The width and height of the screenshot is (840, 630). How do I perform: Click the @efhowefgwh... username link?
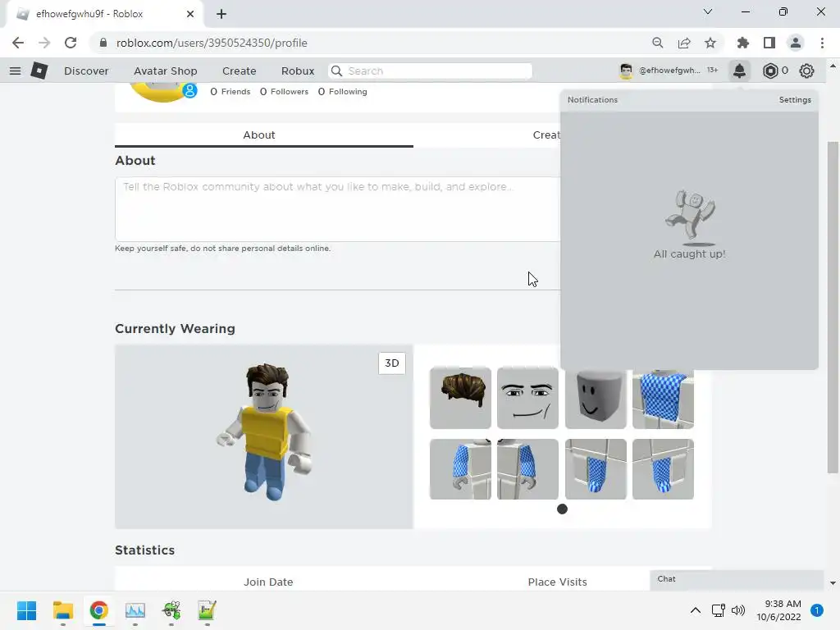(669, 71)
